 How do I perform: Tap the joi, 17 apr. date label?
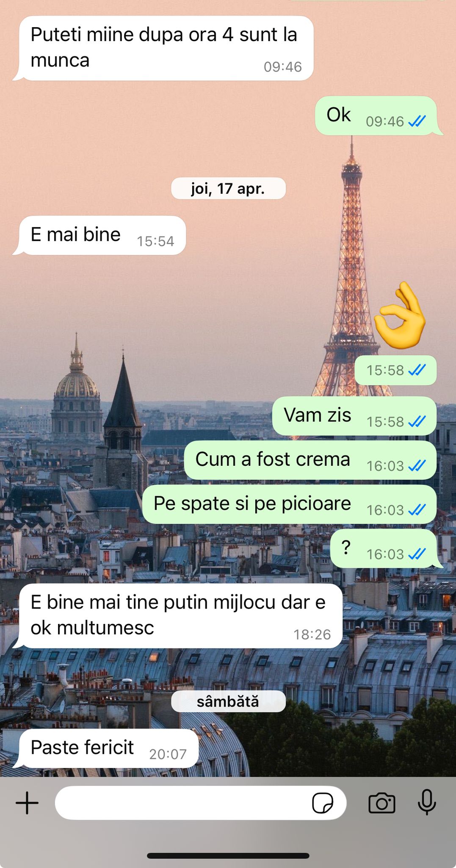point(228,188)
